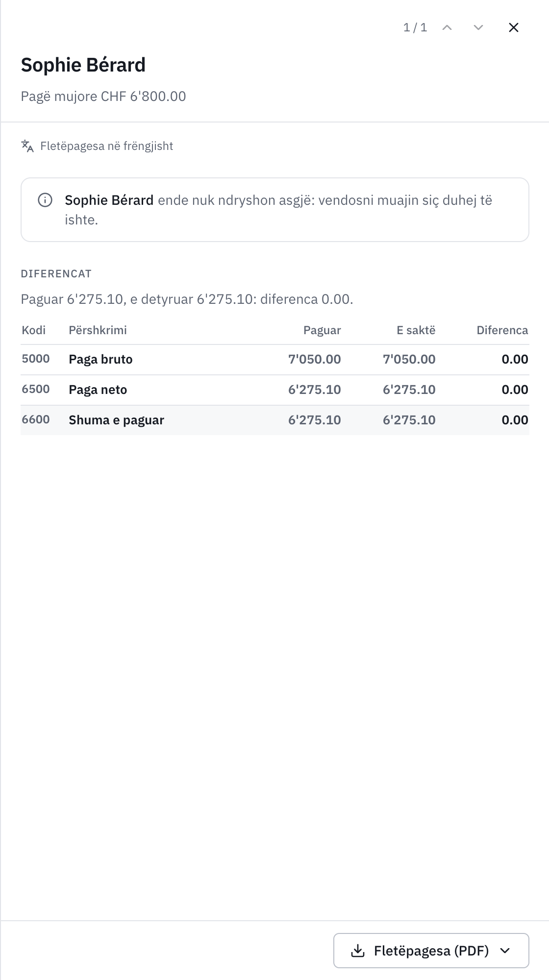This screenshot has width=549, height=980.
Task: Click the Fletëpagesa në frëngjisht label
Action: [x=106, y=146]
